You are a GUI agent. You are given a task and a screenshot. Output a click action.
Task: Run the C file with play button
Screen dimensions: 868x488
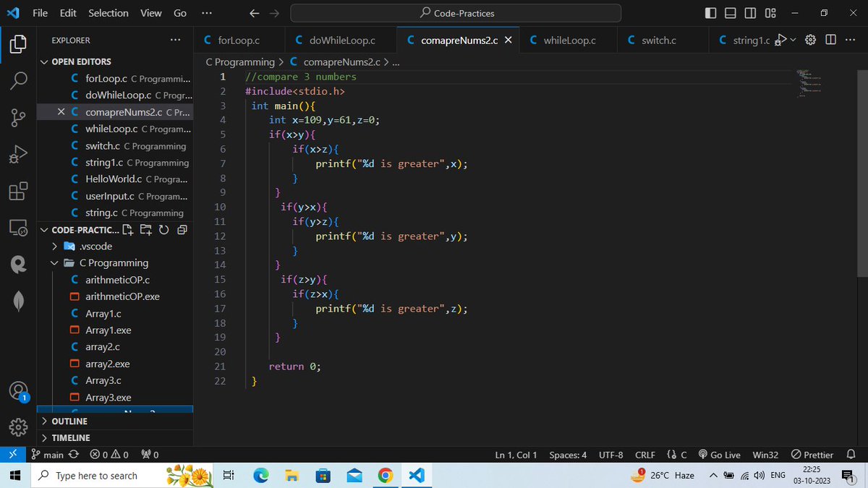pos(780,40)
